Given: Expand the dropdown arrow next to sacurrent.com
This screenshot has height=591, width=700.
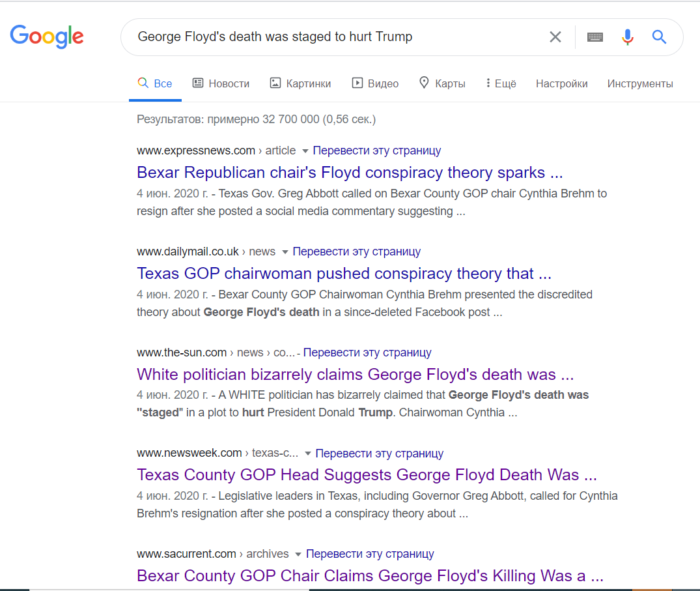Looking at the screenshot, I should pyautogui.click(x=298, y=555).
